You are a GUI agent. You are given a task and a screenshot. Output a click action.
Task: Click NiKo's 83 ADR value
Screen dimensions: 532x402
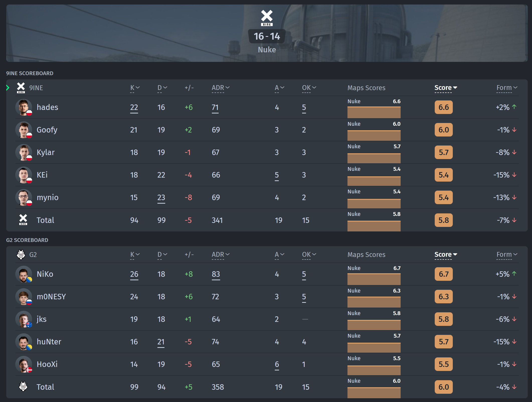coord(216,274)
